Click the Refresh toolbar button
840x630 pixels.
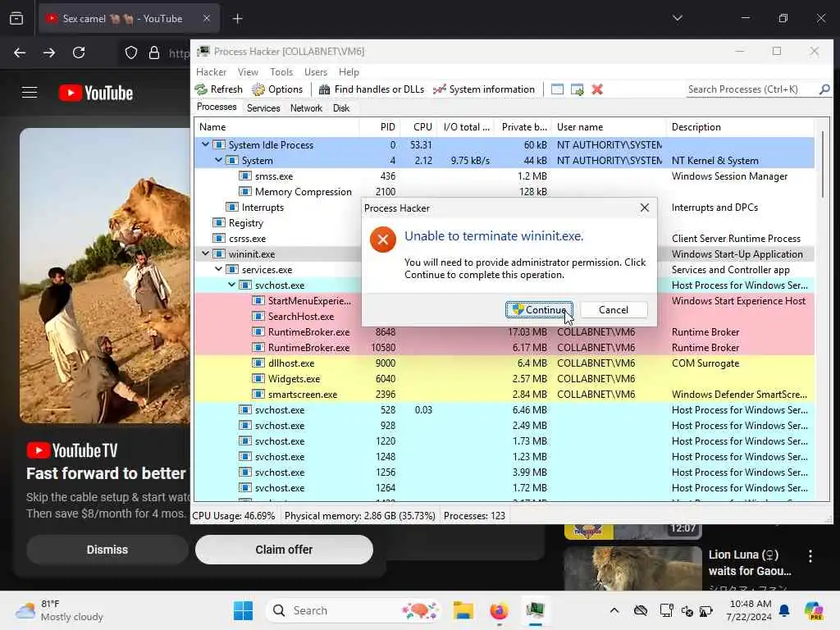click(x=218, y=89)
